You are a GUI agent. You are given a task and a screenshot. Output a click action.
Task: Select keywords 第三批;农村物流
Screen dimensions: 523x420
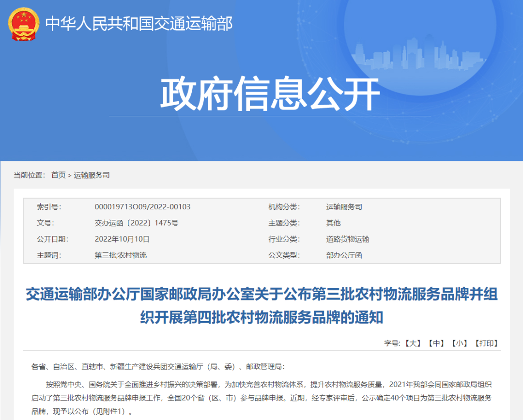[121, 255]
